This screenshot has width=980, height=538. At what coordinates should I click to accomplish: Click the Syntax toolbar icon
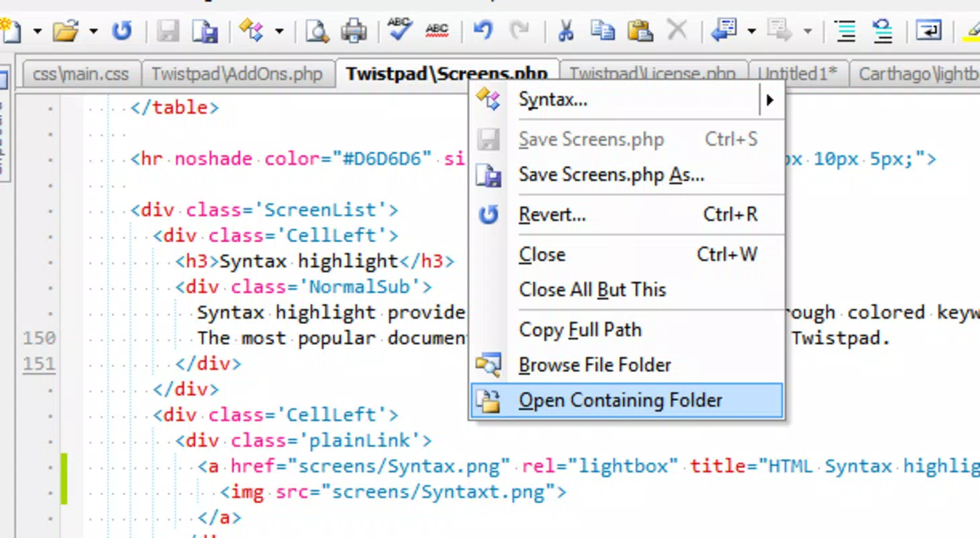pyautogui.click(x=252, y=31)
